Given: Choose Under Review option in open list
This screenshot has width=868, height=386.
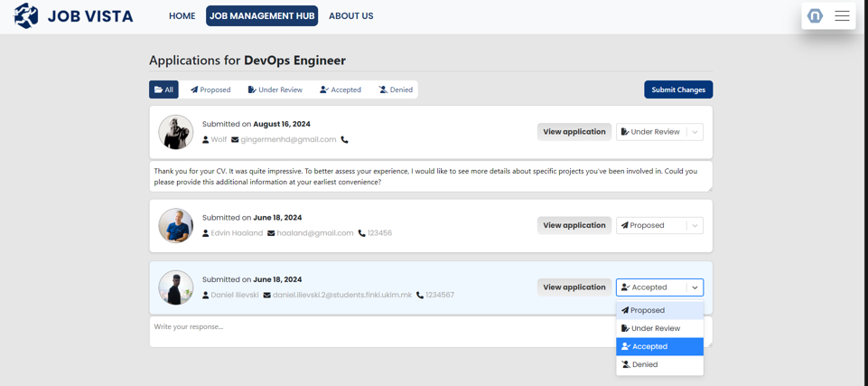Looking at the screenshot, I should tap(659, 328).
